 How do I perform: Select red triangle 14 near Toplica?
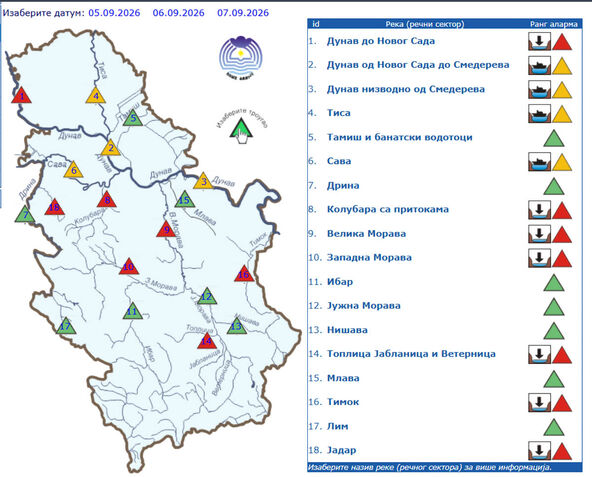(x=207, y=341)
